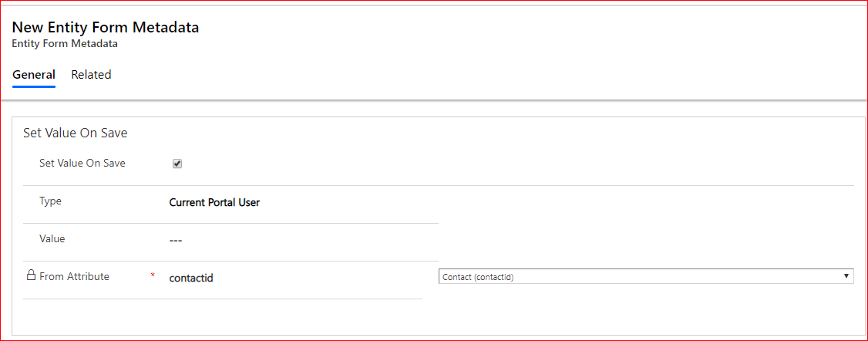868x341 pixels.
Task: Click the Entity Form Metadata subtitle
Action: [64, 44]
